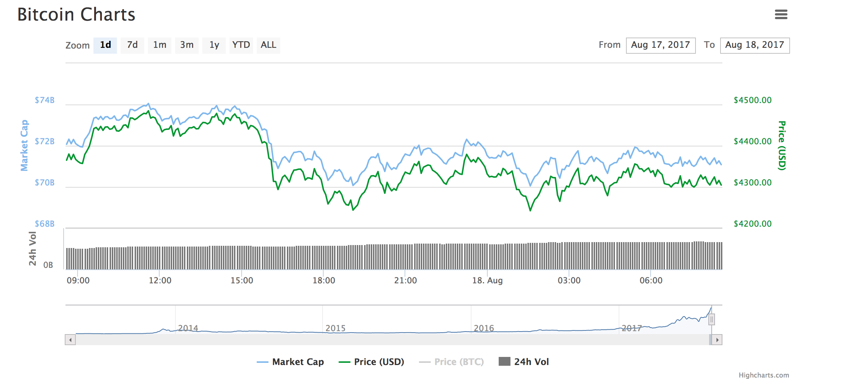Click the To date field
The image size is (868, 379).
755,45
